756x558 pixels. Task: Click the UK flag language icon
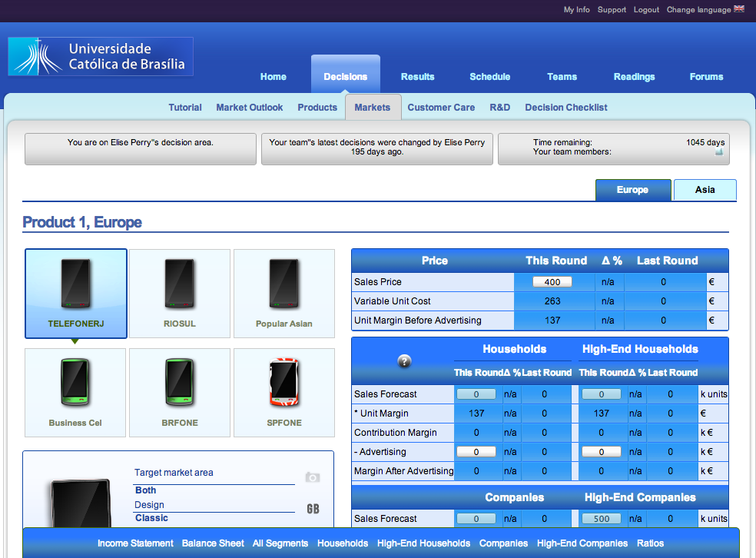point(739,9)
